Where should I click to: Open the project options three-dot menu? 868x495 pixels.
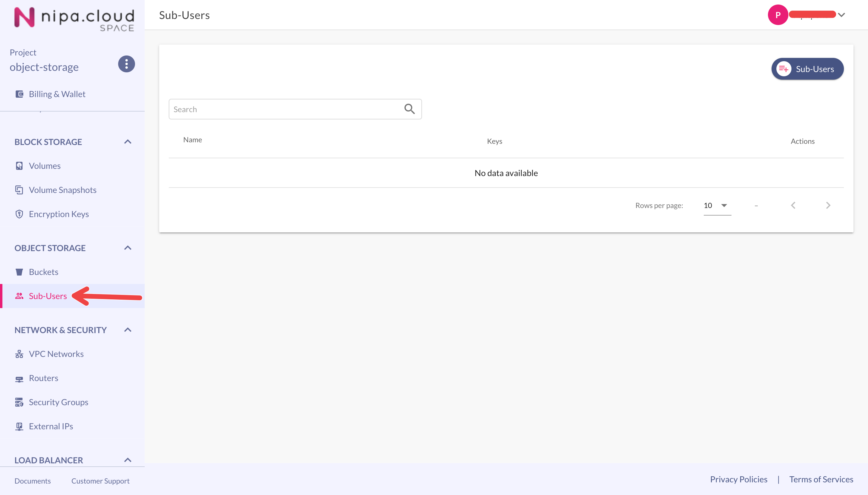click(126, 64)
